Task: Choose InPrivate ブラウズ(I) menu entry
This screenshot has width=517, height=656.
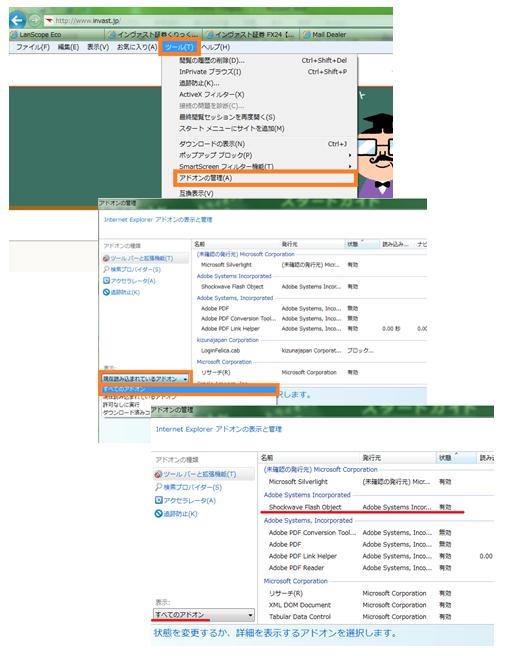Action: pos(259,72)
